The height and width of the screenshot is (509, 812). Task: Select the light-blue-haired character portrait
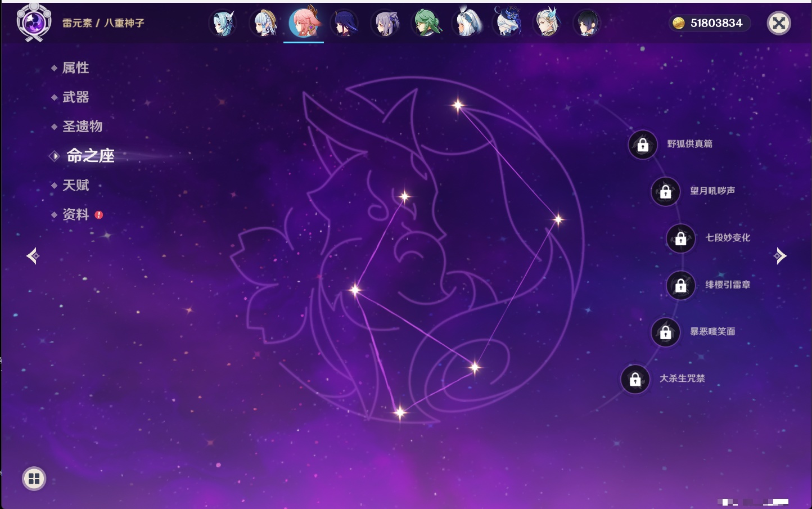(x=223, y=24)
